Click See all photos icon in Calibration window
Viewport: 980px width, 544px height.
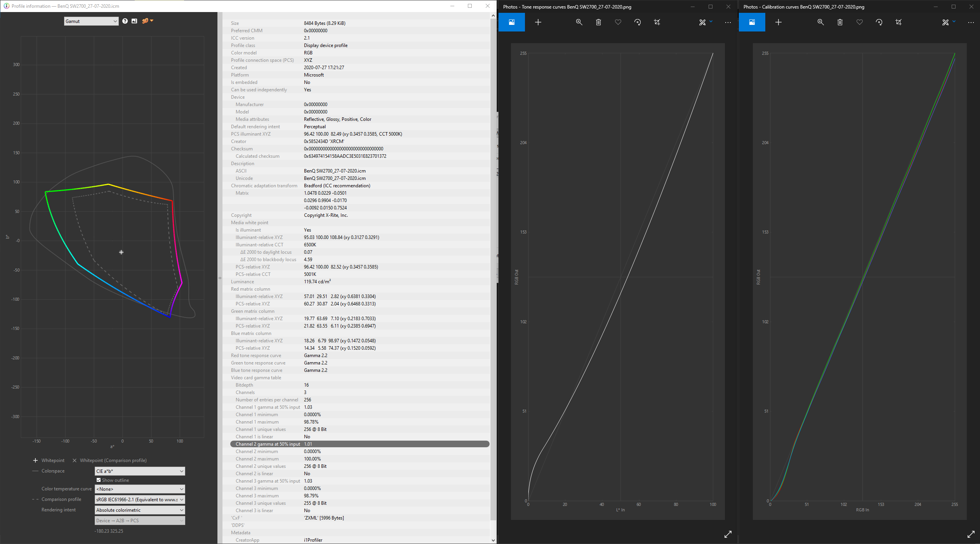pos(752,22)
